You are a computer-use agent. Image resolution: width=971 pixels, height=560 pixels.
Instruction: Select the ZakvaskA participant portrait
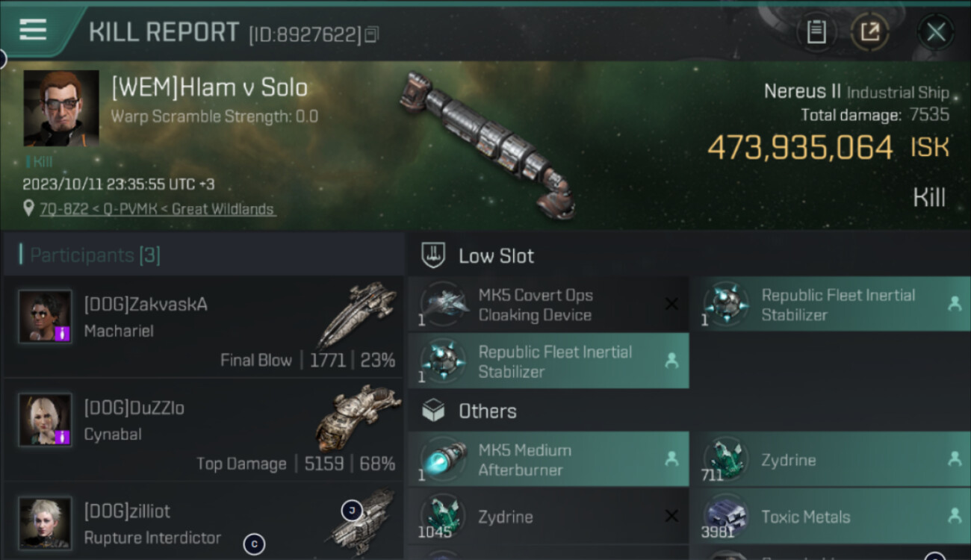pos(46,316)
